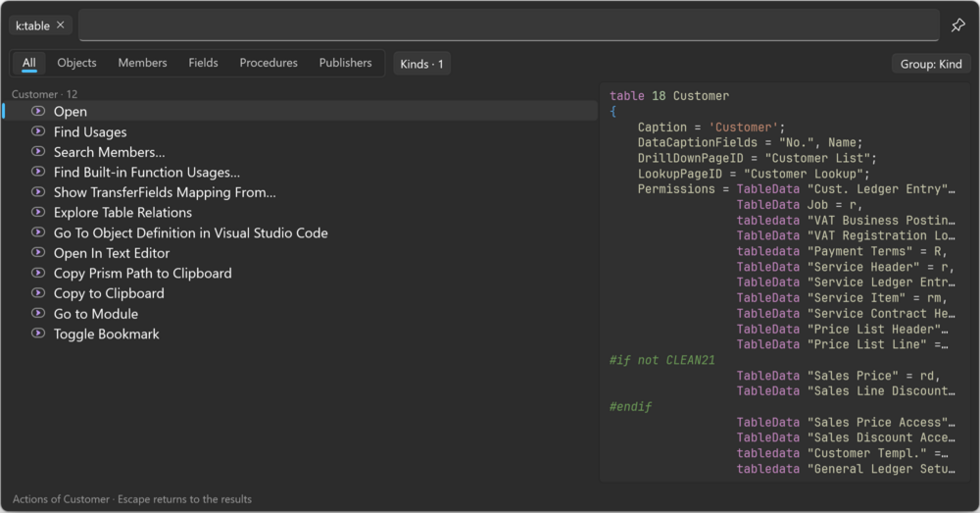Click the action icon beside Open
The width and height of the screenshot is (980, 513).
point(38,111)
